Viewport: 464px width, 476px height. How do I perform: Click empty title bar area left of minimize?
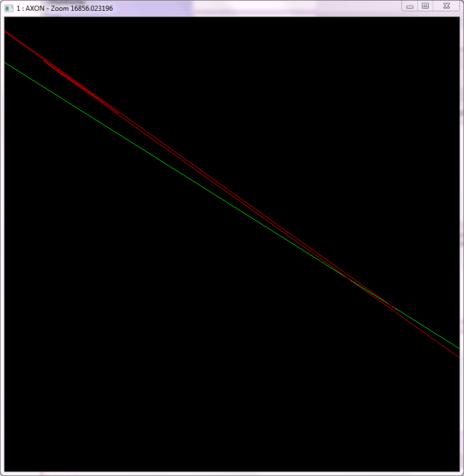click(256, 9)
